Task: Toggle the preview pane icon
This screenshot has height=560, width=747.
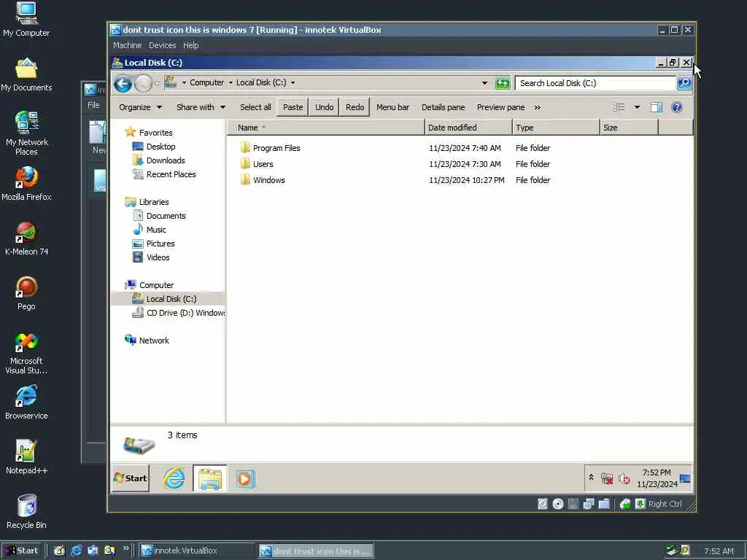Action: pyautogui.click(x=657, y=107)
